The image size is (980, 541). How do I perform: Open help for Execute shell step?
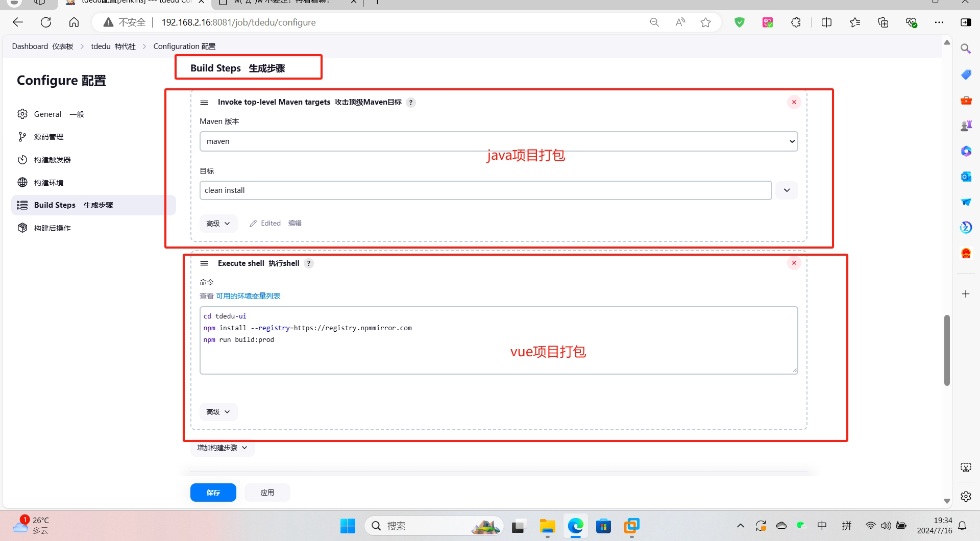pos(309,263)
